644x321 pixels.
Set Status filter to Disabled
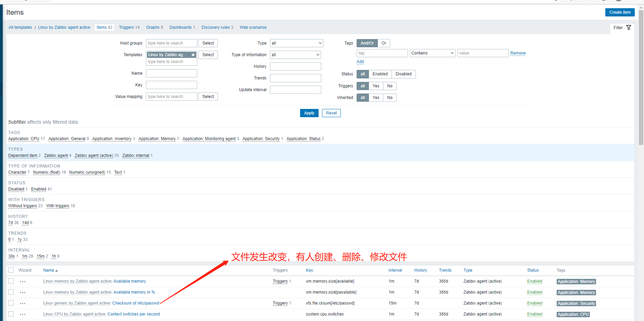(x=404, y=74)
